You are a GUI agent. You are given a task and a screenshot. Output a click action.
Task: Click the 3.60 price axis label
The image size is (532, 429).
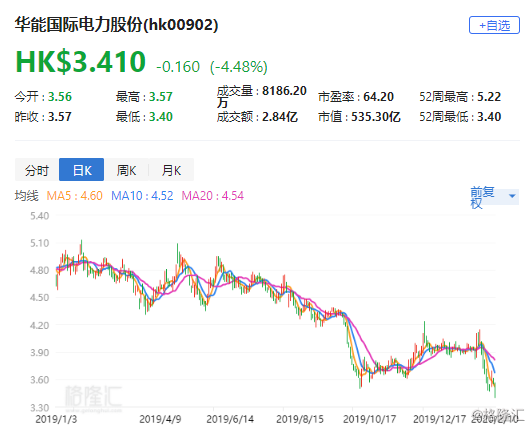(40, 380)
